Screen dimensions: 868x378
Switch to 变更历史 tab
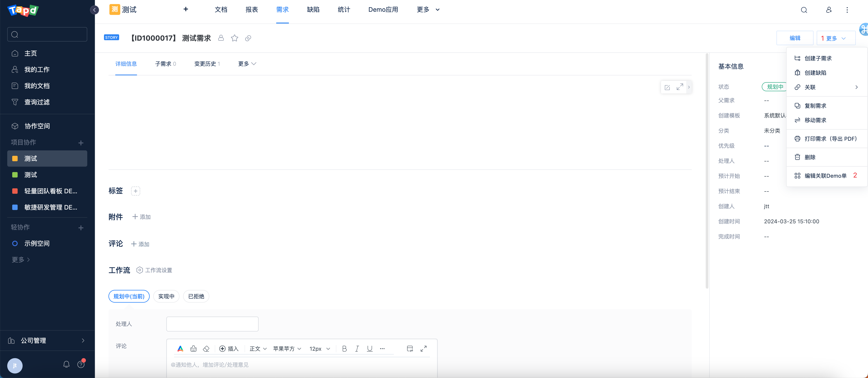pos(207,64)
